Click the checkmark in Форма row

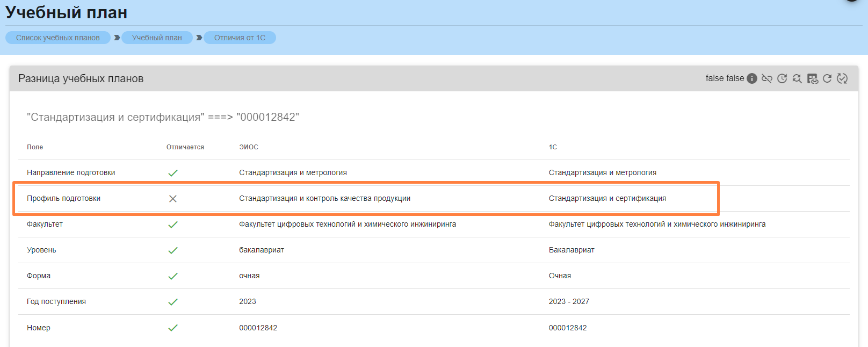pyautogui.click(x=173, y=276)
